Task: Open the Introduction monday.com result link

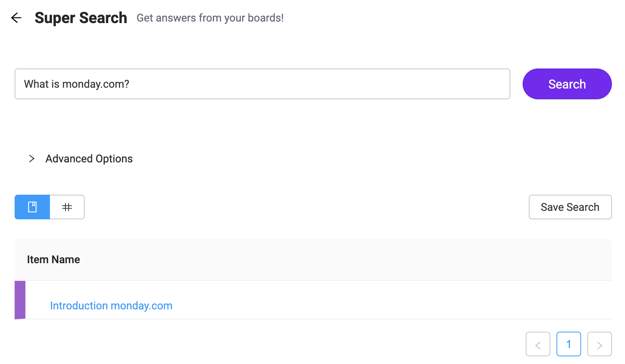Action: tap(111, 306)
